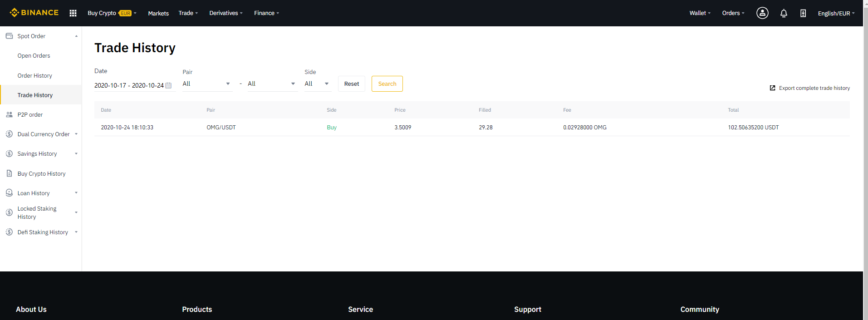Open the date range calendar icon
868x320 pixels.
[x=168, y=85]
